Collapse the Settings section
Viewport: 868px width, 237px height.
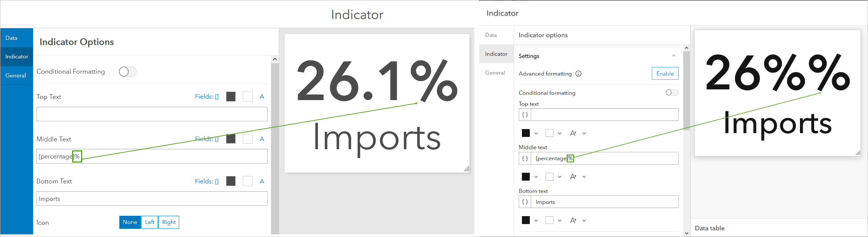674,55
